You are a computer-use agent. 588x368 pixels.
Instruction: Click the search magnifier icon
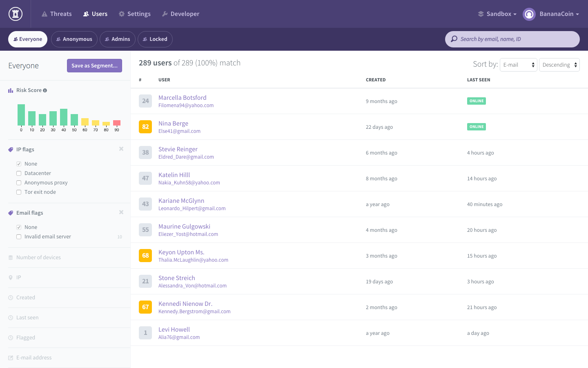coord(454,39)
